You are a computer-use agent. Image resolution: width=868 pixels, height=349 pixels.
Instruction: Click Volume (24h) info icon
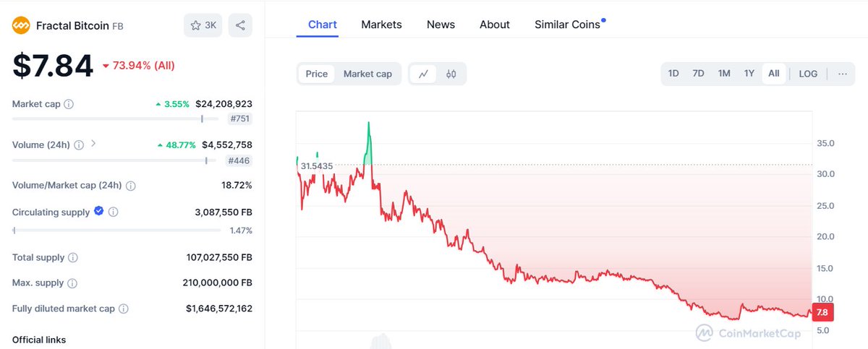coord(79,145)
